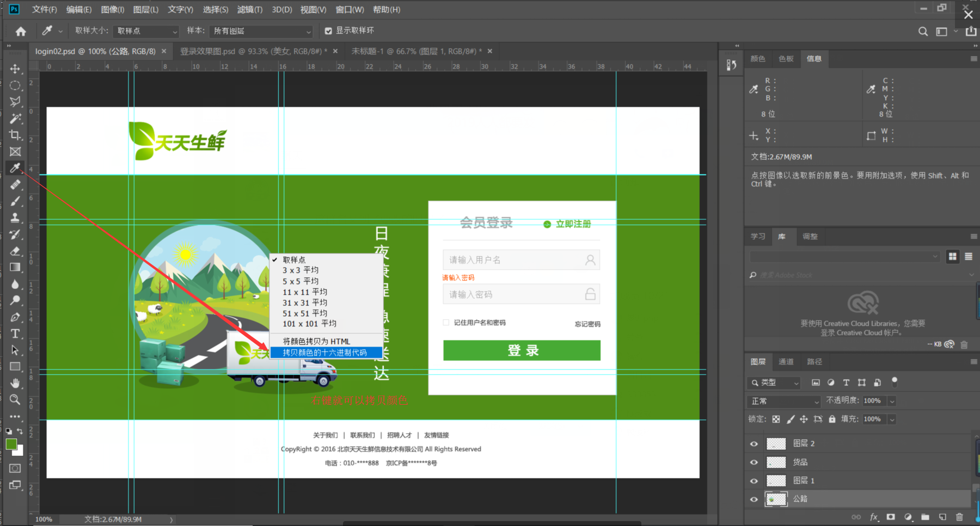
Task: Click the zoom level 100% field
Action: pyautogui.click(x=44, y=519)
